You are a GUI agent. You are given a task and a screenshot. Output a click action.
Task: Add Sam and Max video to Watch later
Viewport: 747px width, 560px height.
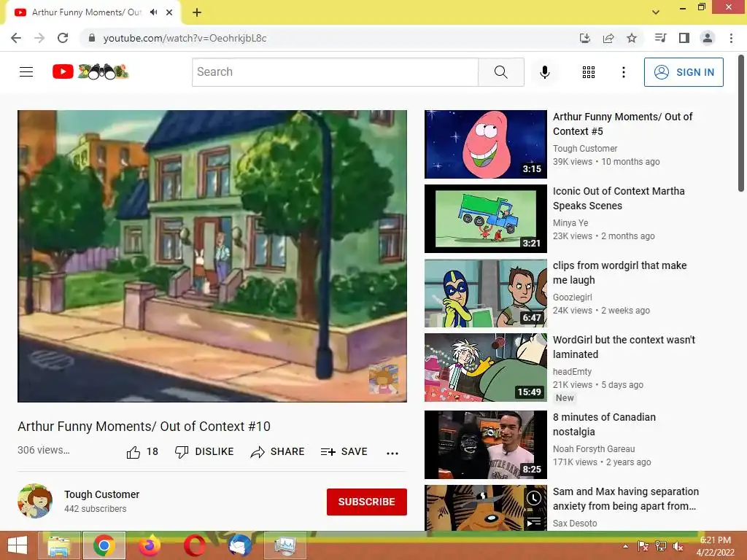[533, 498]
